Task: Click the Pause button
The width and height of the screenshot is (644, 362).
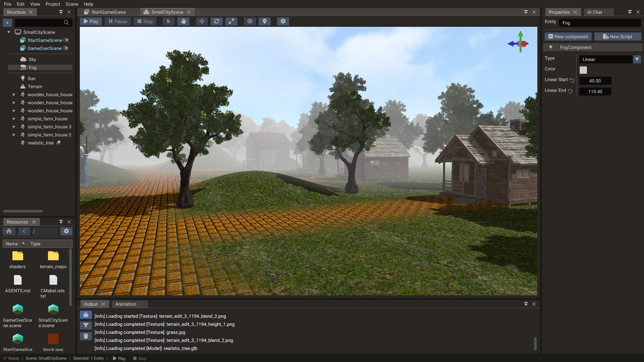Action: 118,21
